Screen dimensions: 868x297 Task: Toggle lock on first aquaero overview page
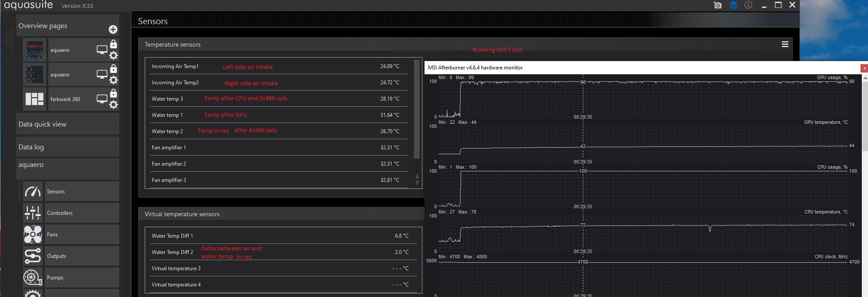(114, 44)
